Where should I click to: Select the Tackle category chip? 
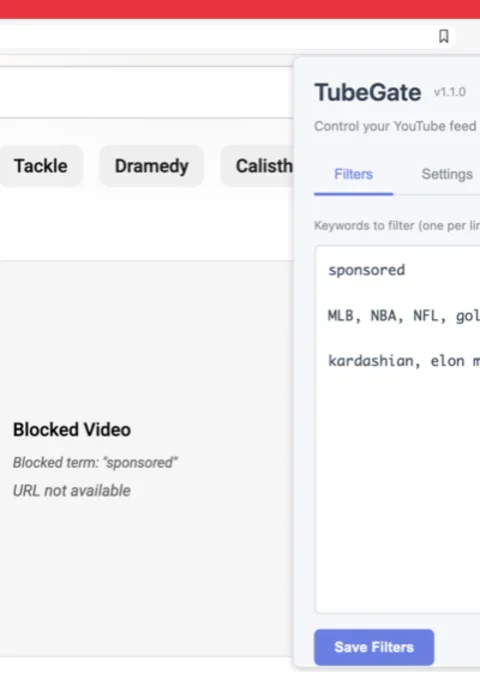(41, 166)
